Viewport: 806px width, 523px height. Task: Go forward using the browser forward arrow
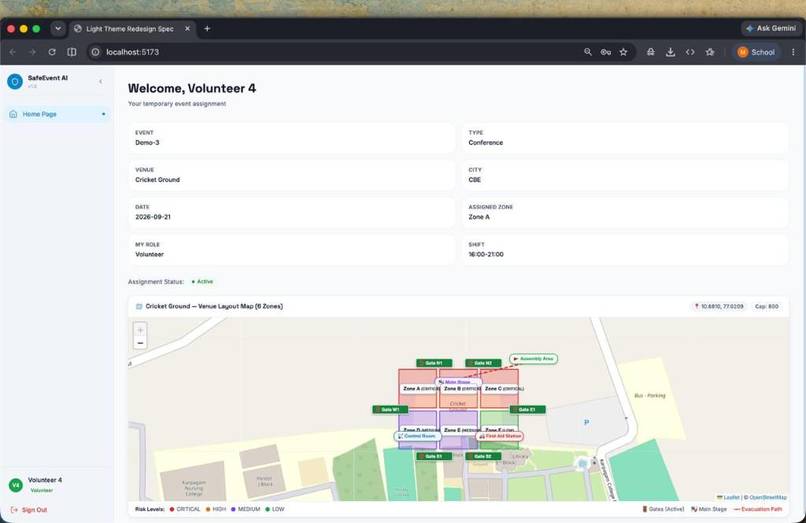click(x=32, y=52)
